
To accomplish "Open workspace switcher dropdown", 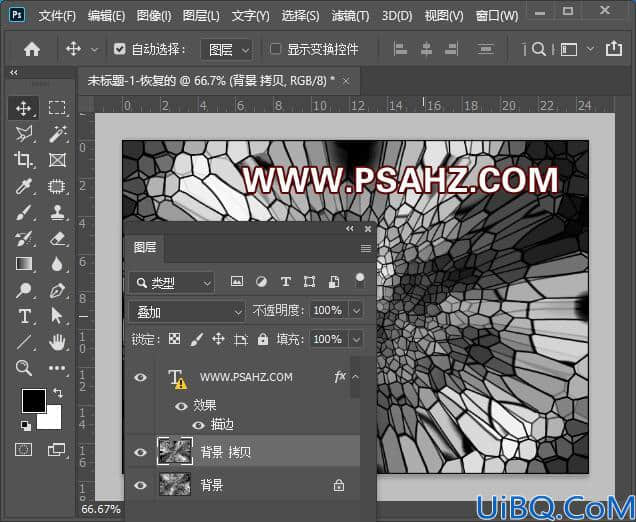I will click(590, 49).
